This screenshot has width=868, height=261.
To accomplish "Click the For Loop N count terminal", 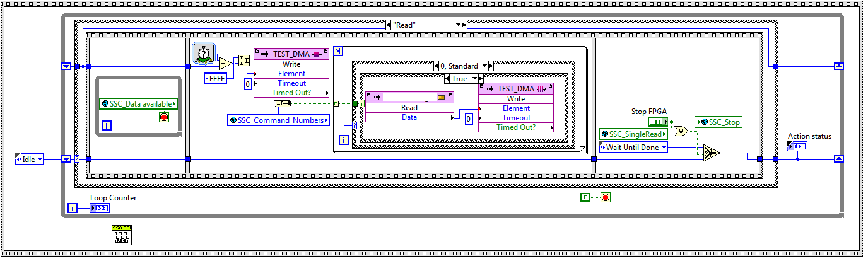I will tap(338, 52).
